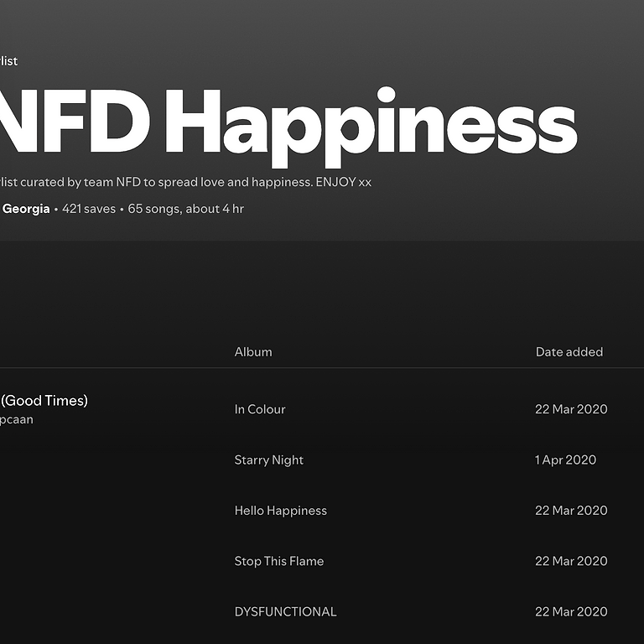Viewport: 644px width, 644px height.
Task: Click the 421 saves text
Action: point(89,209)
